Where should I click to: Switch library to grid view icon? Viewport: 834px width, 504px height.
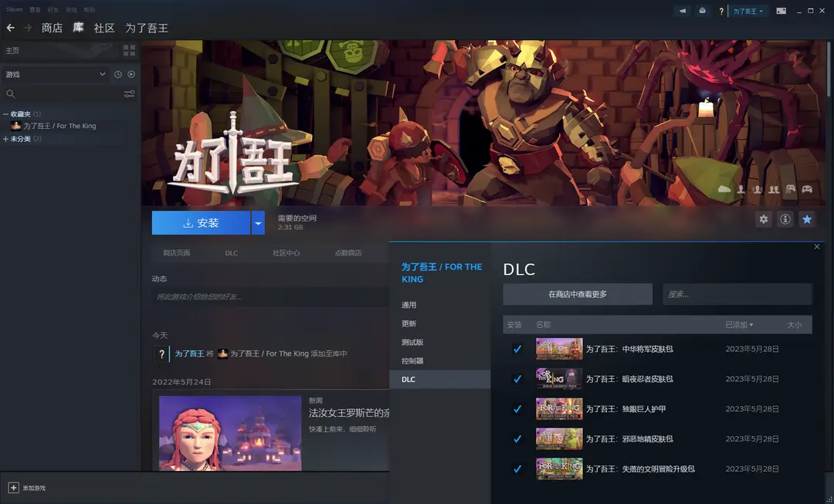[x=129, y=50]
